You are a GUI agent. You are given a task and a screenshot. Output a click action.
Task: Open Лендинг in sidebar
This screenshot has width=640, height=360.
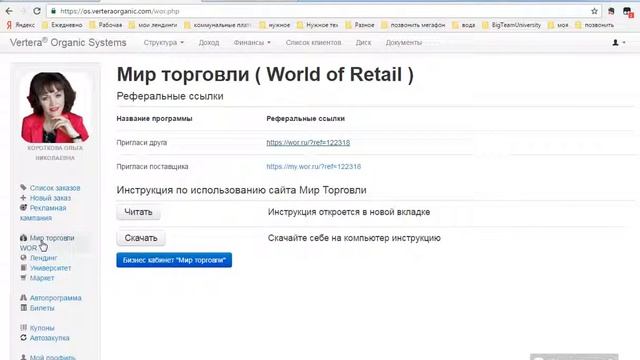pos(44,258)
